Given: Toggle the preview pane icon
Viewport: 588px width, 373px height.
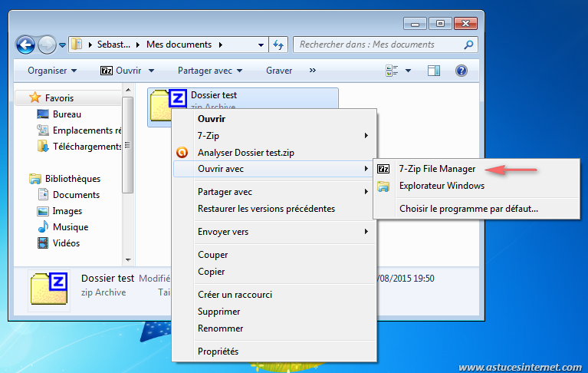Looking at the screenshot, I should (434, 71).
